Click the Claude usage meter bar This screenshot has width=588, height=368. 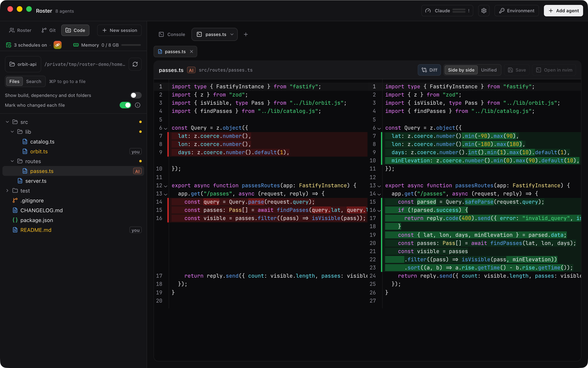tap(459, 11)
